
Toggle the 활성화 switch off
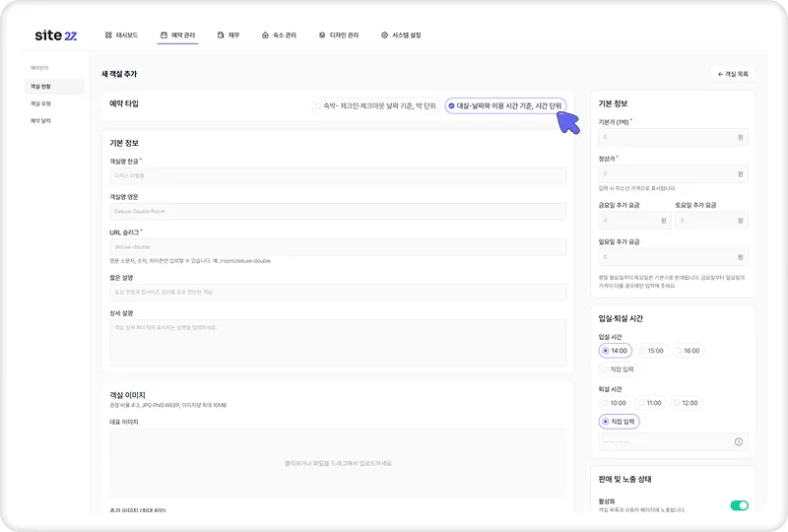point(739,505)
